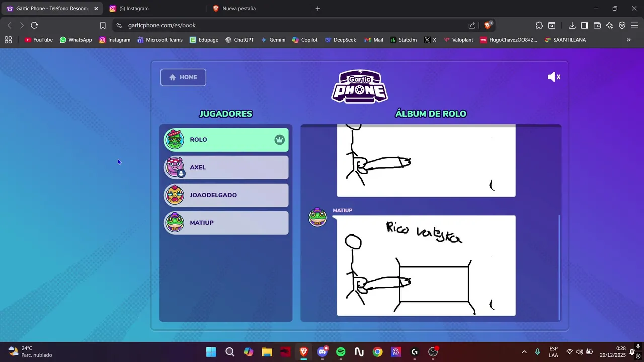The width and height of the screenshot is (644, 362).
Task: Select player MATIUP in the list
Action: click(226, 223)
